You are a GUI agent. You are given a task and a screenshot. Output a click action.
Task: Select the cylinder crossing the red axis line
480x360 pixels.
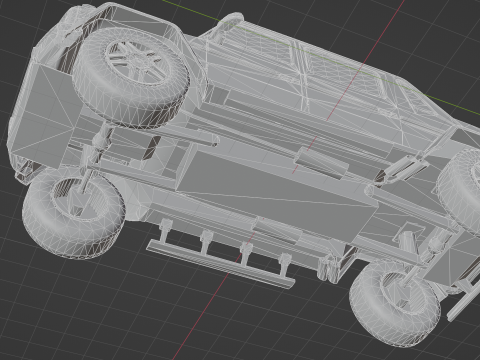click(x=321, y=163)
